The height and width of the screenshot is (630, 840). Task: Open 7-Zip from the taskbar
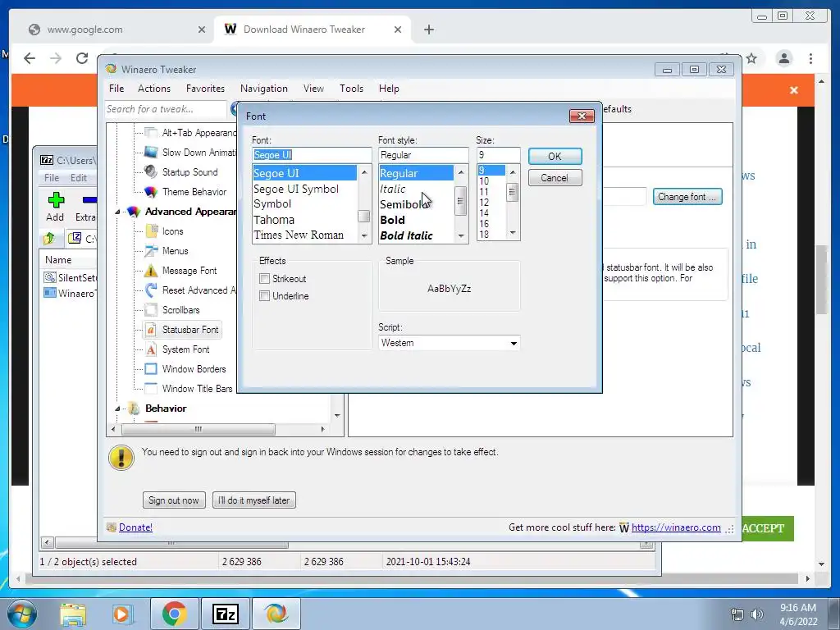(225, 614)
